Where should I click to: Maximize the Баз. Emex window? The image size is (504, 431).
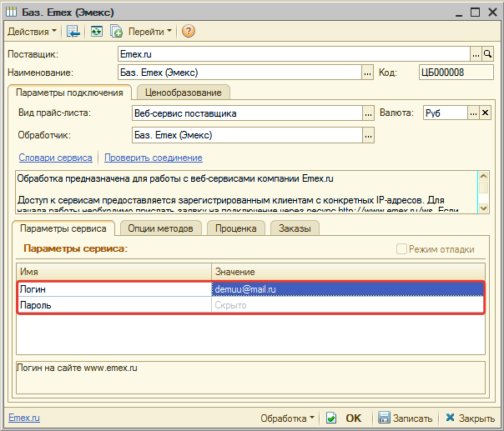pos(475,13)
